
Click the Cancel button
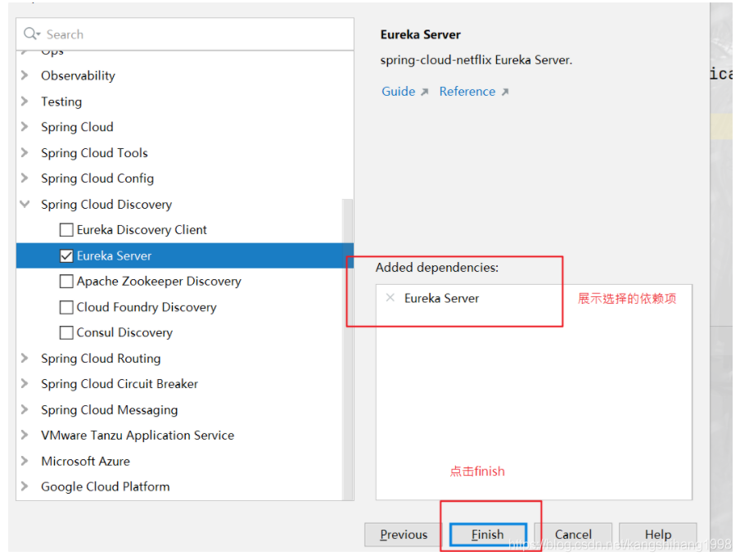573,535
